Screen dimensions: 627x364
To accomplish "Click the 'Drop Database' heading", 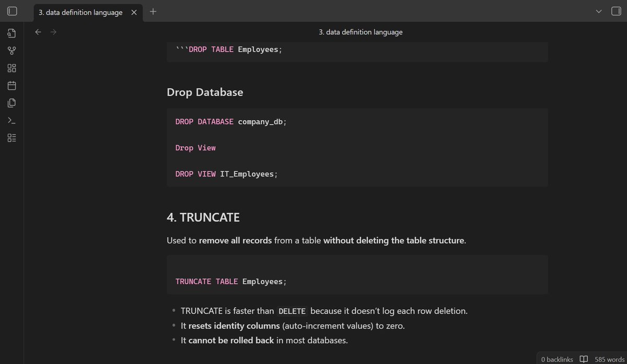I will pyautogui.click(x=205, y=92).
